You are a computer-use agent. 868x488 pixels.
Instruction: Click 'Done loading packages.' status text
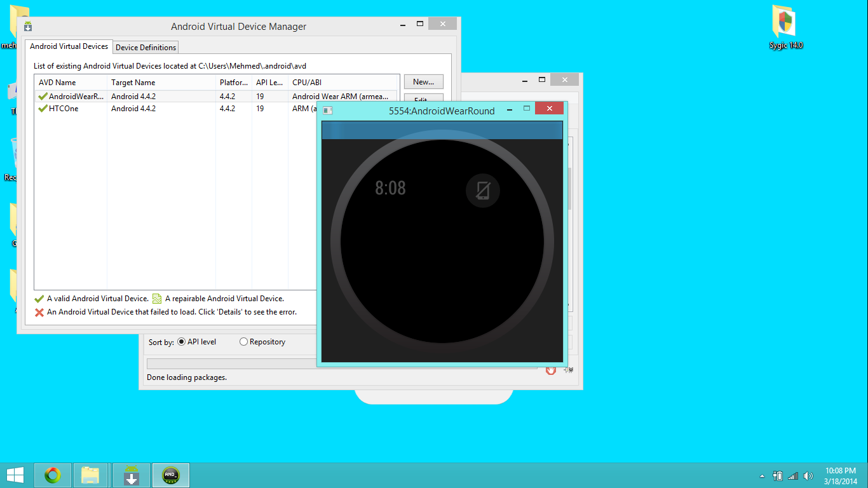[x=187, y=377]
